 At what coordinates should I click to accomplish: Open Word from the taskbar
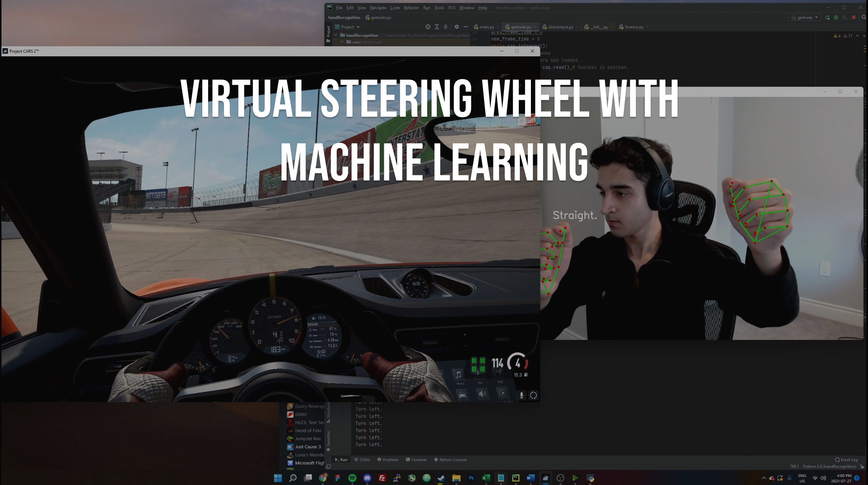(x=531, y=478)
